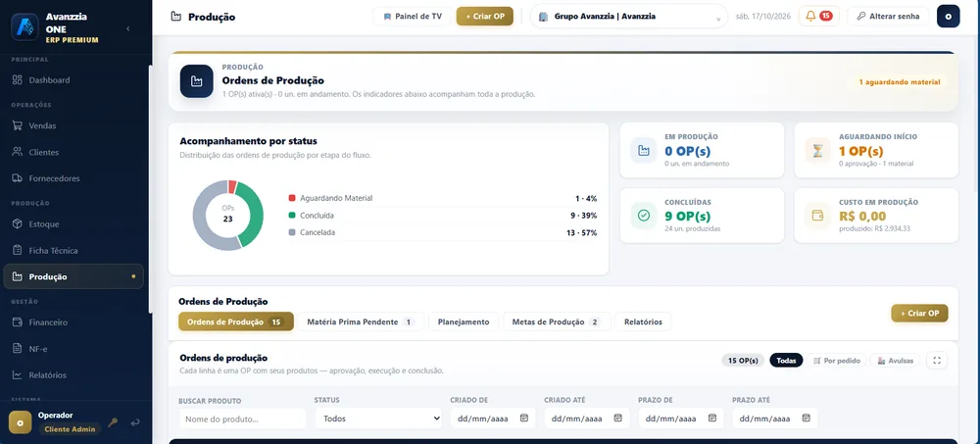Open the Grupo Avanzzia company dropdown

click(x=629, y=17)
